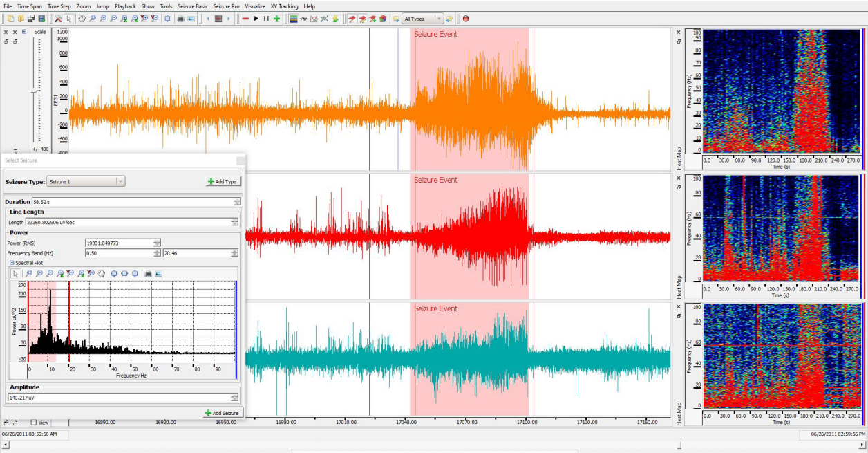Click the green plus playback speed icon
The image size is (868, 453).
pyautogui.click(x=276, y=19)
